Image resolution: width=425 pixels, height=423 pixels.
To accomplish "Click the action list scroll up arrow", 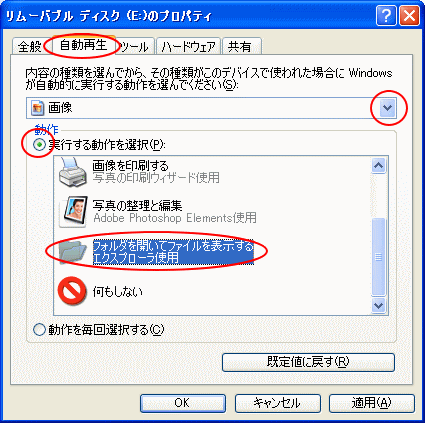I will pyautogui.click(x=378, y=165).
